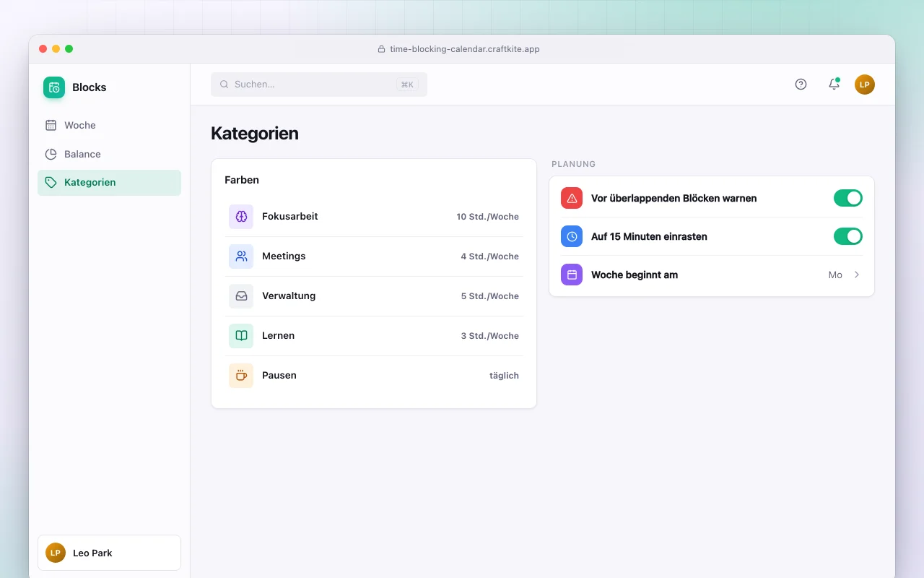Click the Fokusarbeit brain icon
This screenshot has width=924, height=578.
click(x=241, y=217)
